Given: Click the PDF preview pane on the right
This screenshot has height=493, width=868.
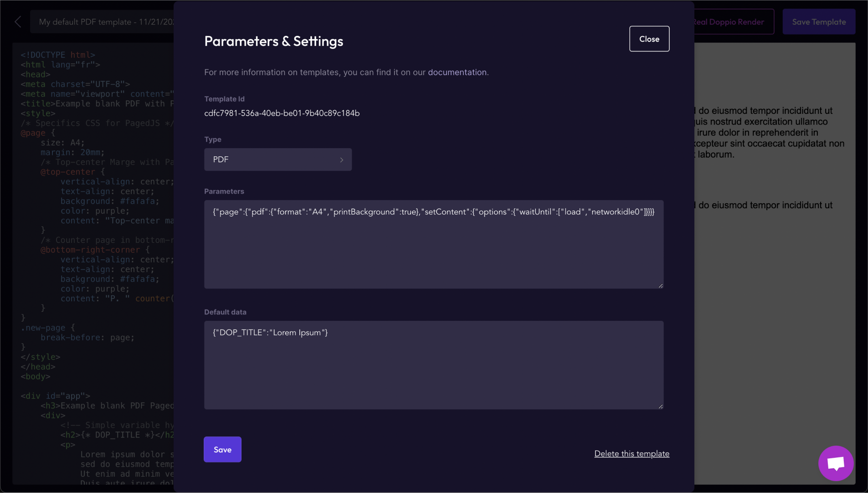Looking at the screenshot, I should 775,273.
